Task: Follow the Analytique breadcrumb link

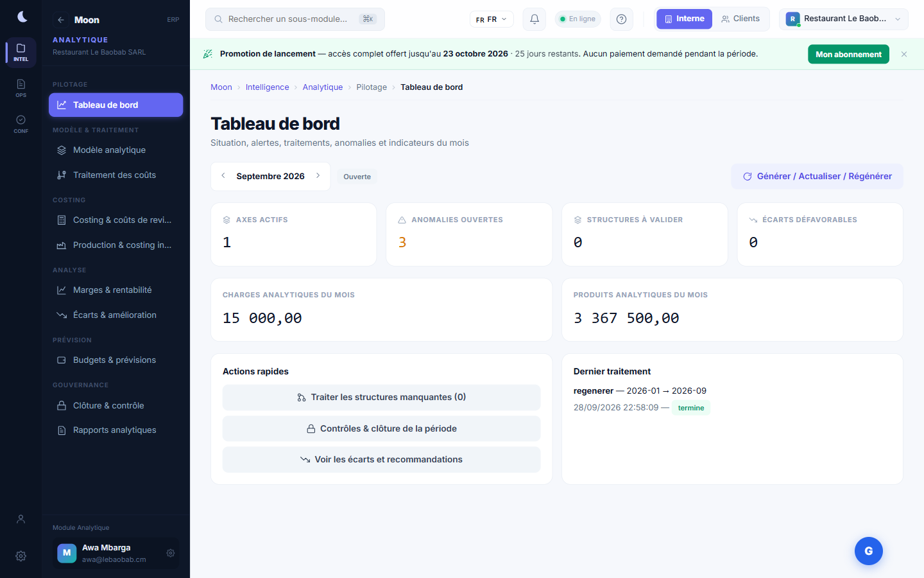Action: (x=323, y=87)
